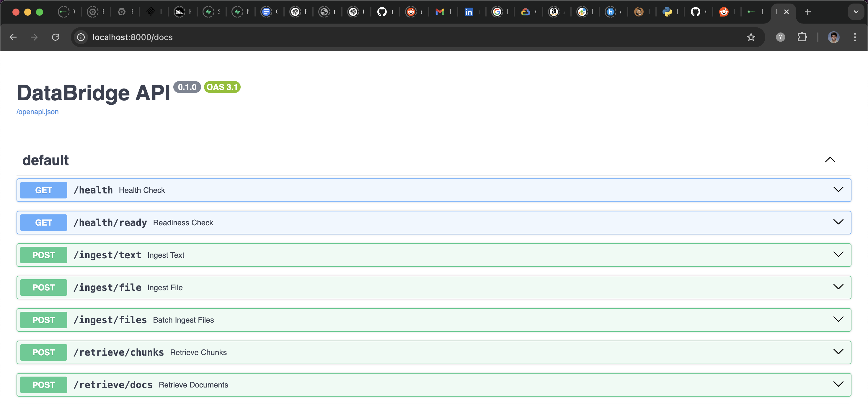Open the /openapi.json link
The image size is (868, 404).
(37, 111)
